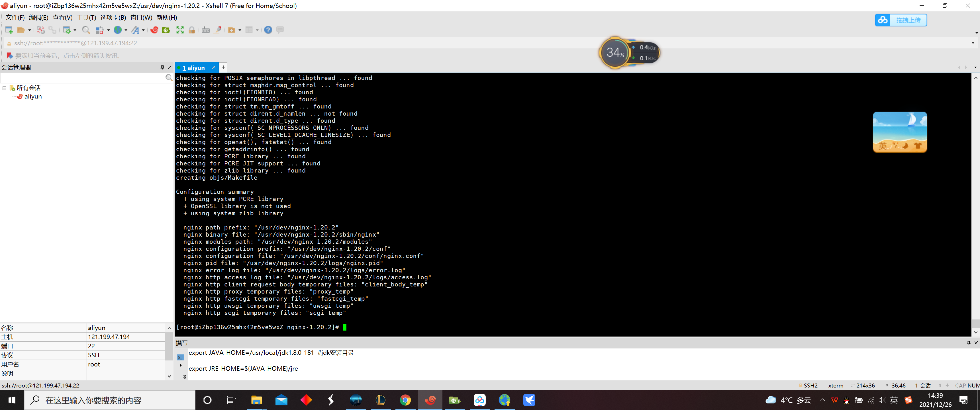Open the Find magnifier tool

tap(86, 30)
